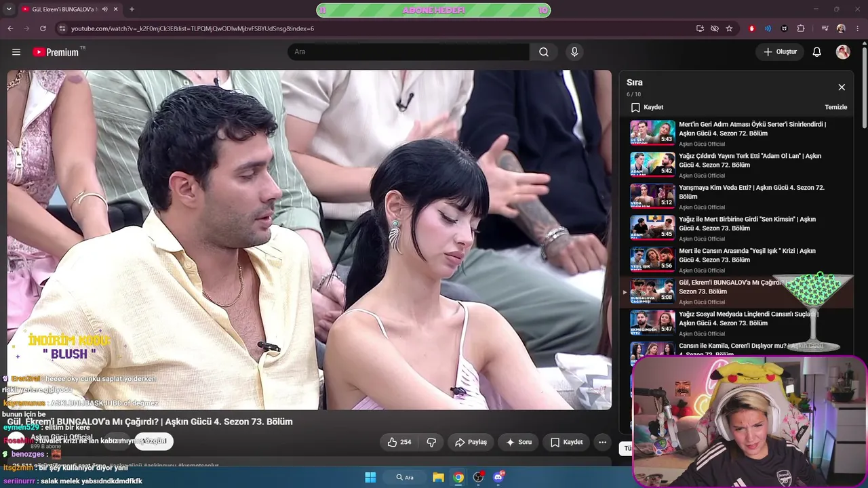The width and height of the screenshot is (868, 488).
Task: Open the browser profile avatar in toolbar
Action: pos(841,28)
